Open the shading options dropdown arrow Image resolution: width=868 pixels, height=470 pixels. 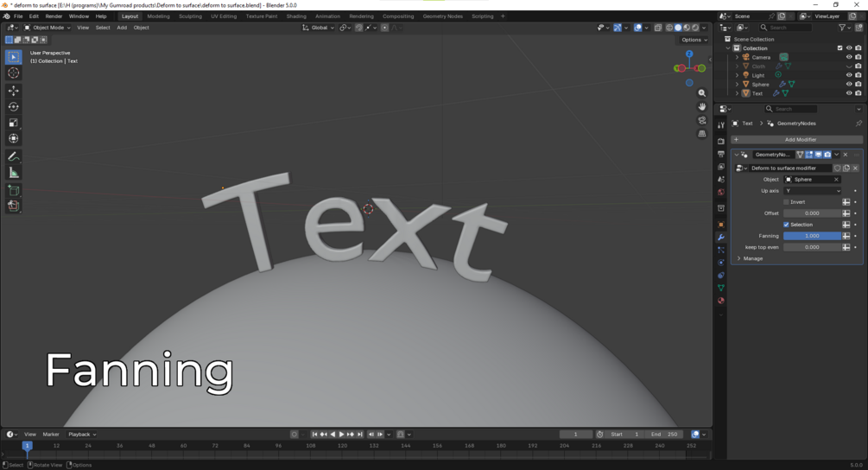704,28
